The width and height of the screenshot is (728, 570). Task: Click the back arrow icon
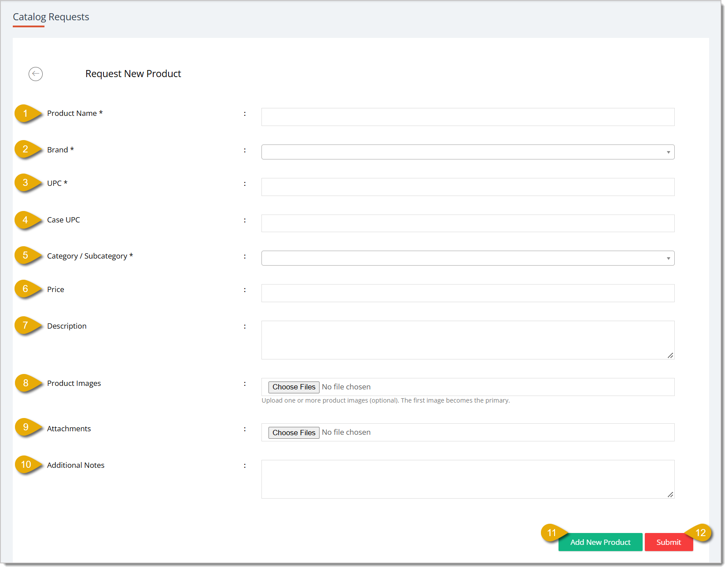36,74
